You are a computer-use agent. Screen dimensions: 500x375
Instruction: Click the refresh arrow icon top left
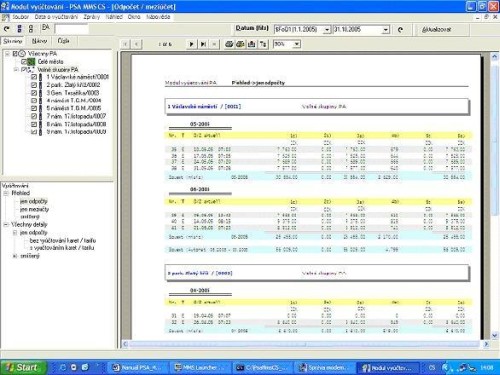[x=7, y=29]
